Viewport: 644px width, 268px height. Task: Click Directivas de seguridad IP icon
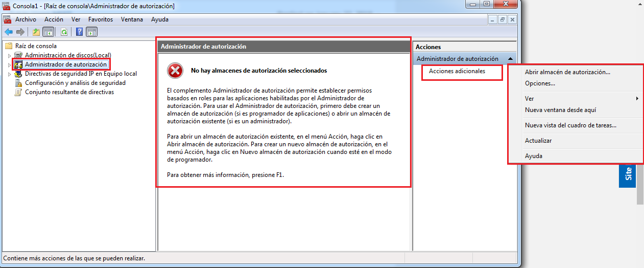click(19, 74)
